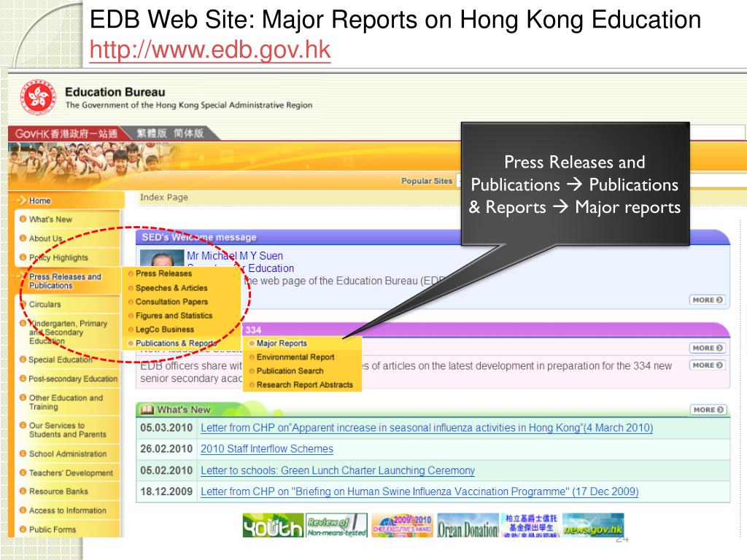The width and height of the screenshot is (747, 560).
Task: Click the What's New book icon
Action: (147, 410)
